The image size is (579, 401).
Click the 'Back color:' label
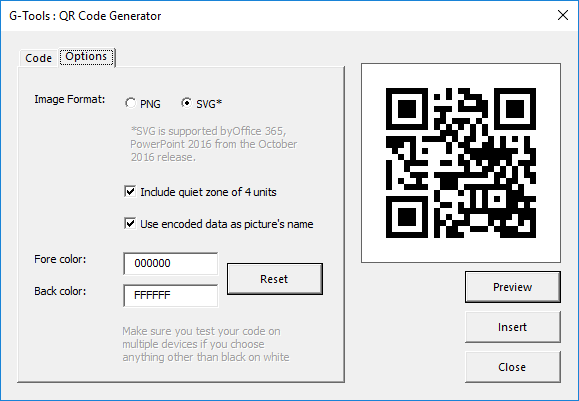tap(60, 291)
